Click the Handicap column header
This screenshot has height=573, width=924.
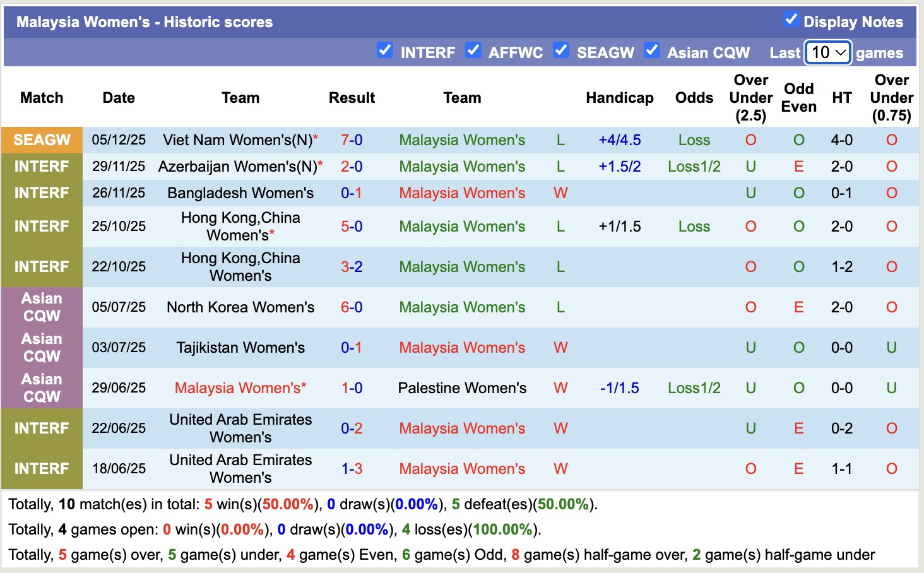[x=619, y=98]
